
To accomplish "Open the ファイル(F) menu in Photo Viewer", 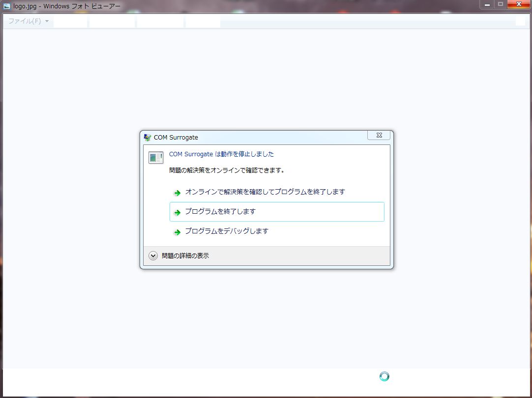I will [x=29, y=21].
